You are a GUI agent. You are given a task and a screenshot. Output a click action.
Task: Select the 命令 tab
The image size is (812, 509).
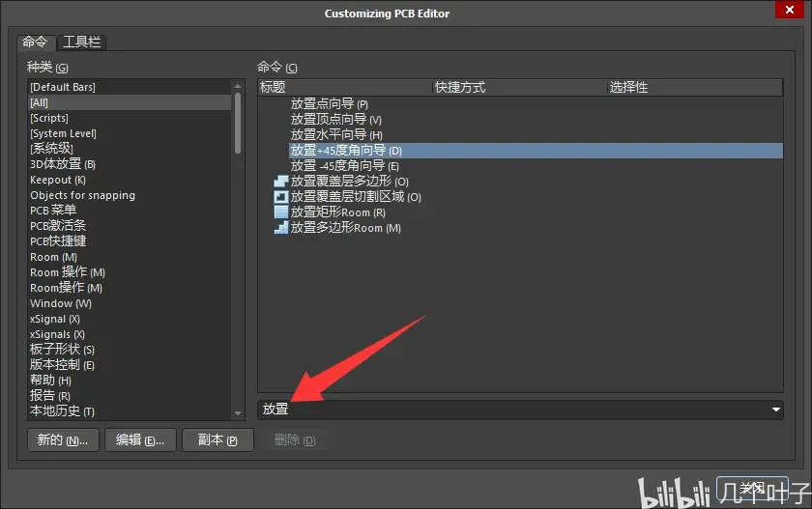click(35, 42)
